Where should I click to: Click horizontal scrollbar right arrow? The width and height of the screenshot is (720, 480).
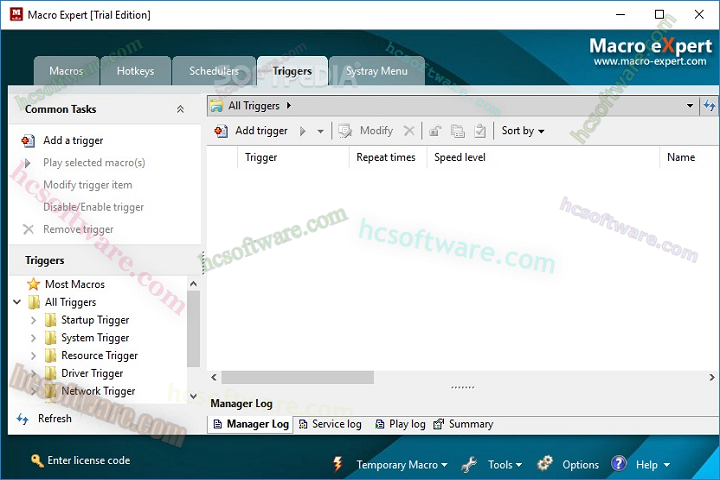712,378
